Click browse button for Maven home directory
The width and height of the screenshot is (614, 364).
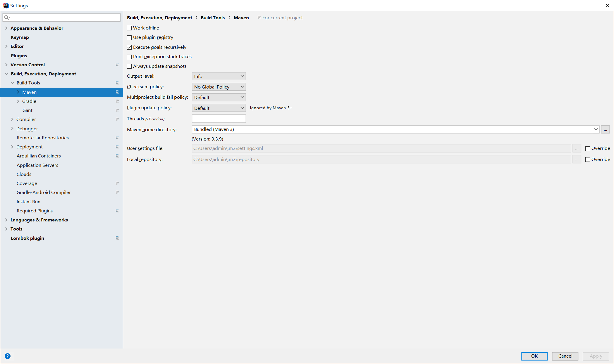[x=605, y=129]
